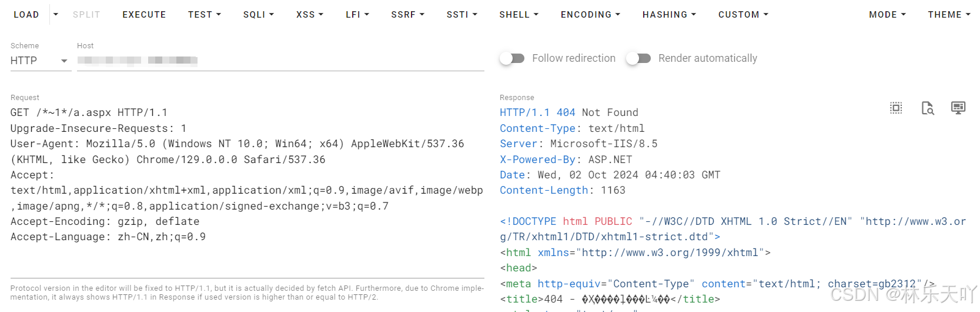Open the MODE menu
The image size is (980, 312).
(887, 15)
